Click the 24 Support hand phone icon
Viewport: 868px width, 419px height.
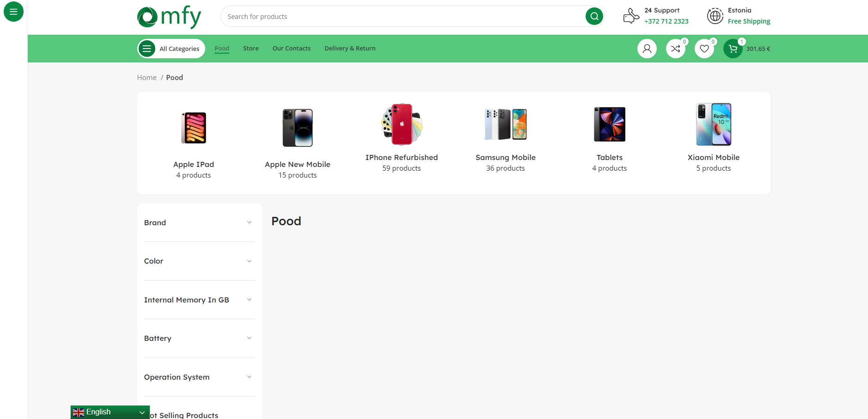pos(631,16)
